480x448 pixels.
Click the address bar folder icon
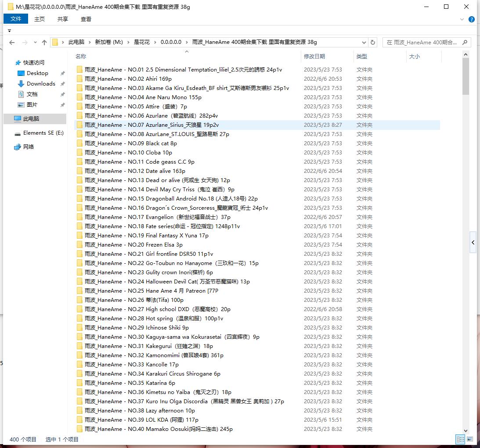tap(55, 42)
